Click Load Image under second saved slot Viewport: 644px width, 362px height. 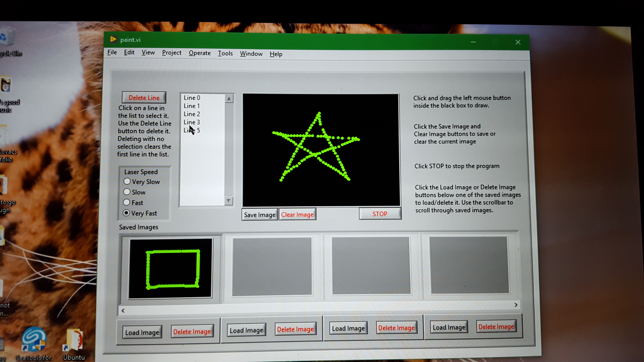click(x=246, y=330)
